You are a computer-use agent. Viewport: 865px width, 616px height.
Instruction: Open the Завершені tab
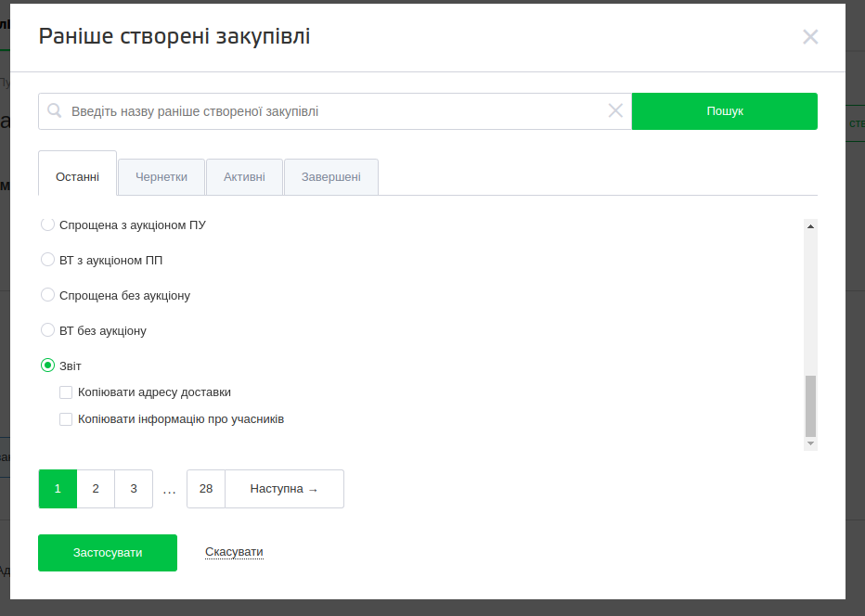pyautogui.click(x=331, y=176)
